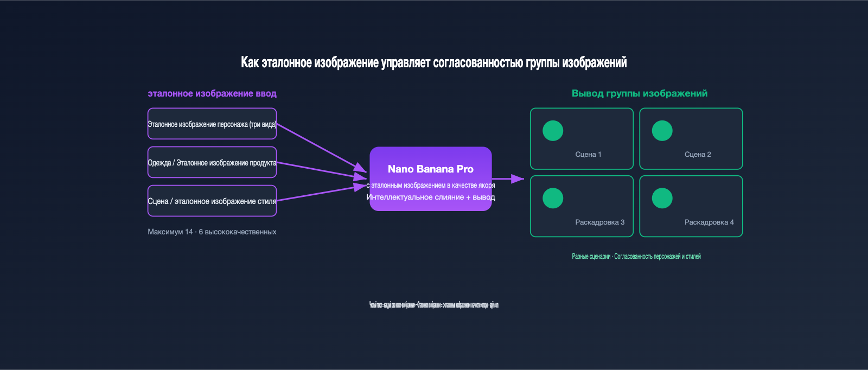
Task: Click the 'Сцена 2' label
Action: click(x=698, y=155)
